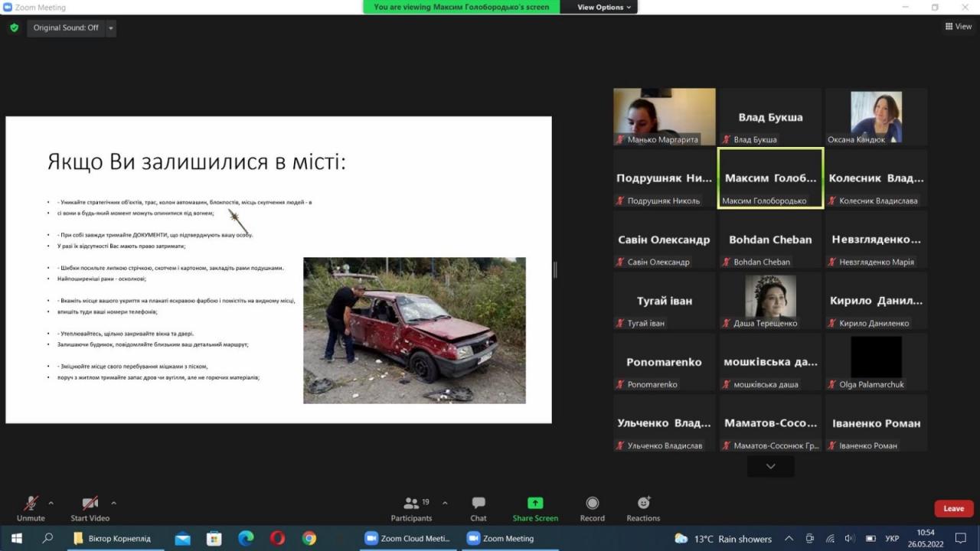Expand the Original Sound dropdown arrow

point(111,28)
